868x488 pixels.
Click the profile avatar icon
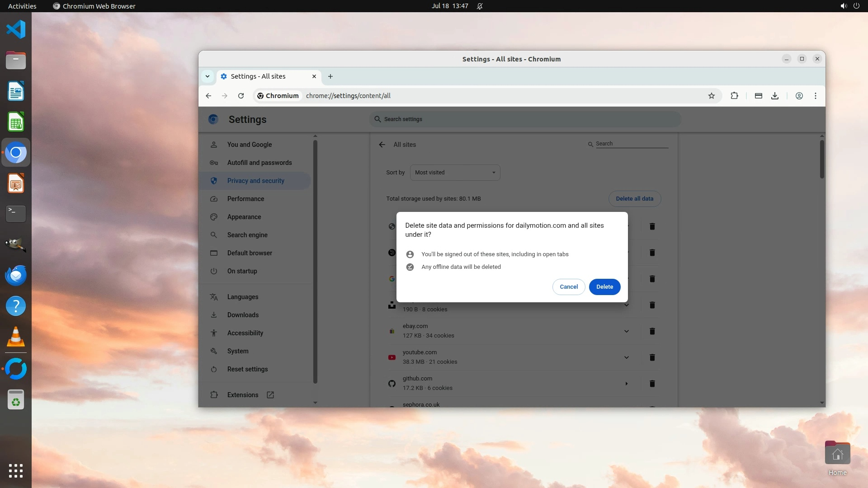[799, 96]
